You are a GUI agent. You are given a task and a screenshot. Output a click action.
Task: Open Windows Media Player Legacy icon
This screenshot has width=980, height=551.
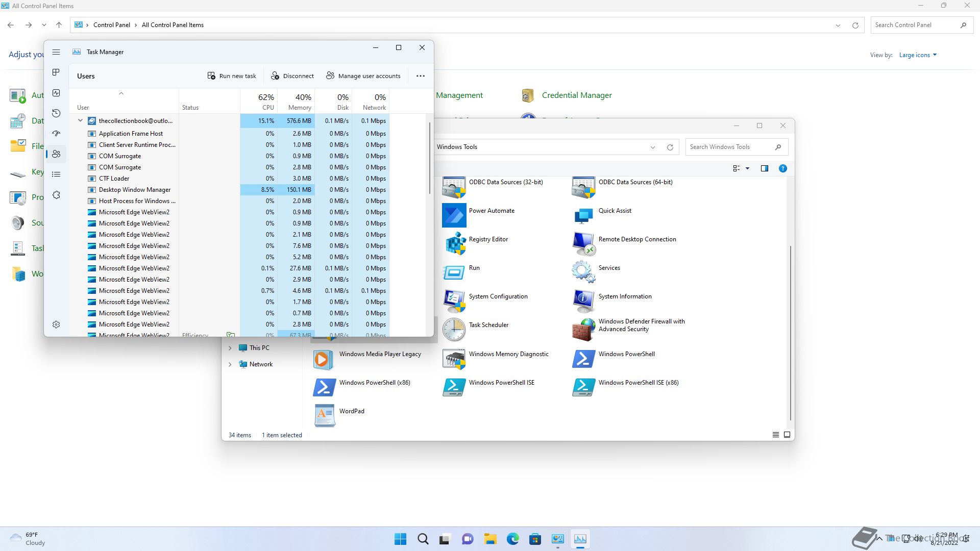point(324,359)
